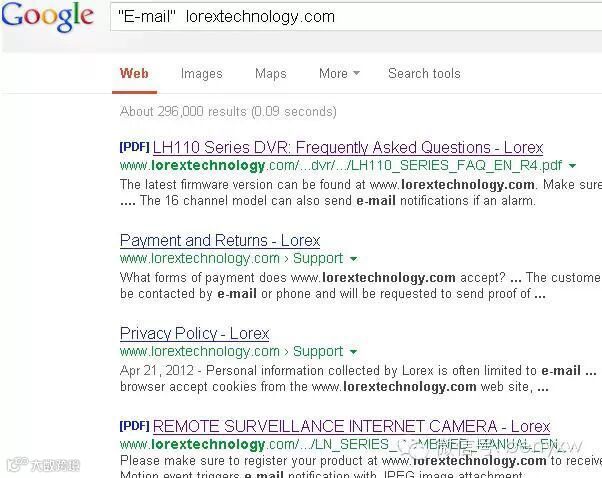Expand the arrow beside Payment and Returns URL

click(354, 259)
